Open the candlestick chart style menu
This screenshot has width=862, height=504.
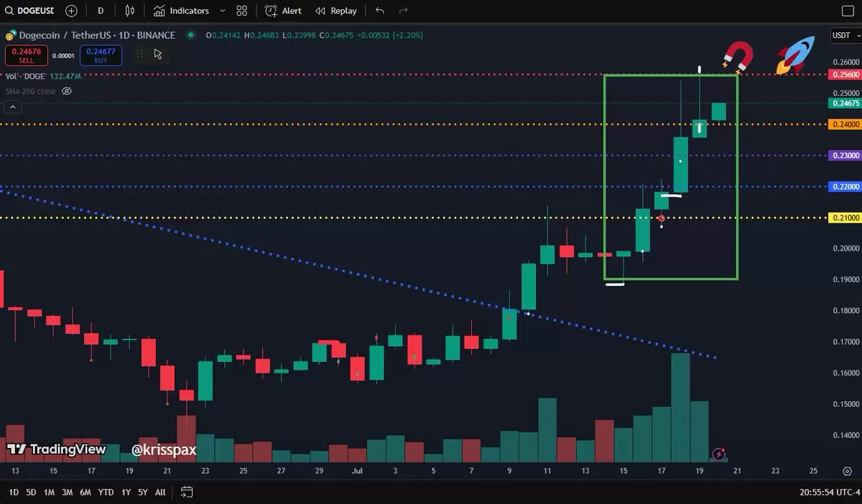pos(129,11)
